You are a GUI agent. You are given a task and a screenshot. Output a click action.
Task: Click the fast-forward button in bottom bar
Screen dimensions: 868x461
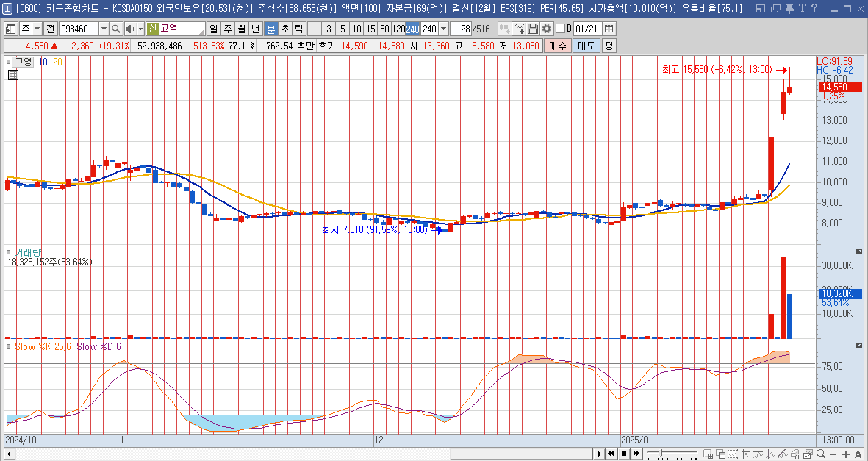636,454
